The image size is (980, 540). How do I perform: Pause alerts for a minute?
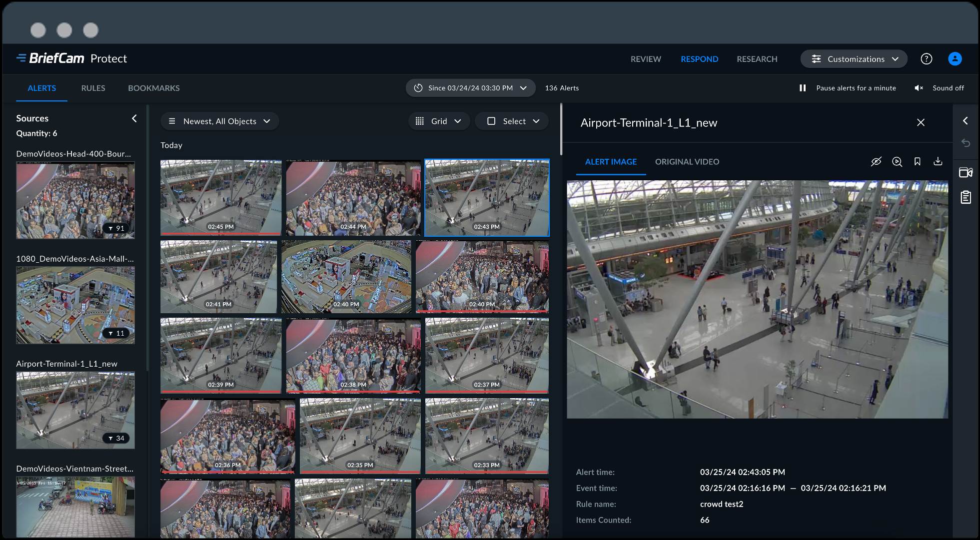[x=803, y=88]
